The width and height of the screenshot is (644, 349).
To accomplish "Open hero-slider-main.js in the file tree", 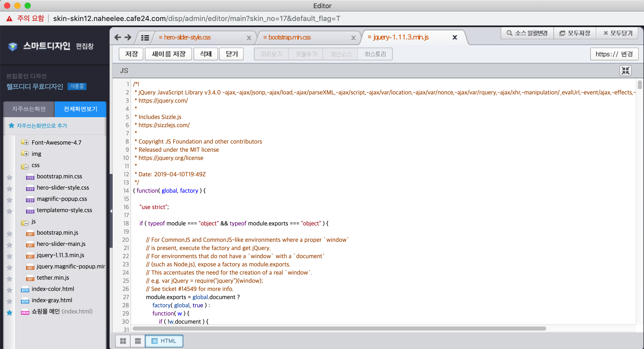I will click(61, 244).
